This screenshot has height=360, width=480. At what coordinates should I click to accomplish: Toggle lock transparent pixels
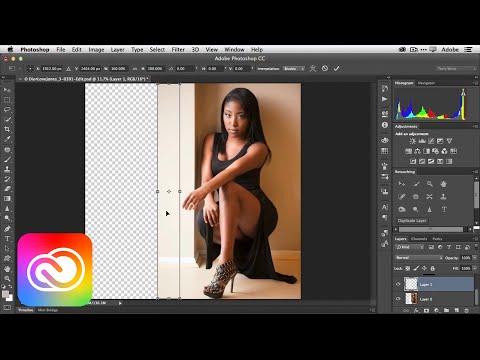click(407, 268)
